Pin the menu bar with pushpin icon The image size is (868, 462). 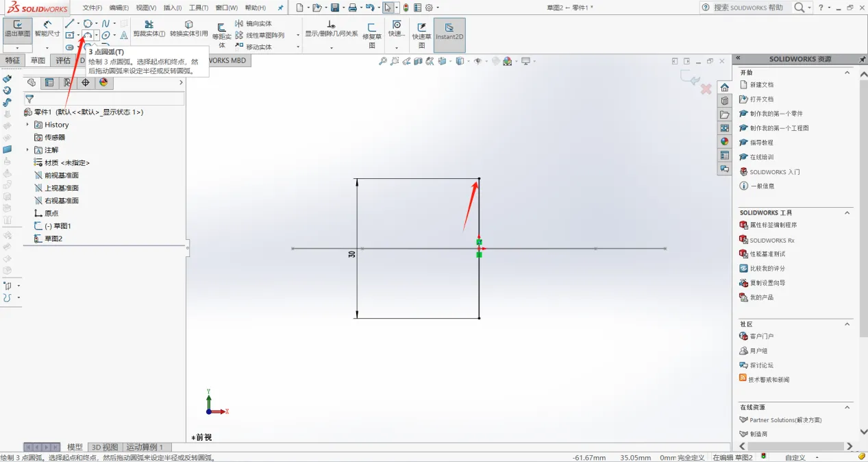(x=280, y=8)
